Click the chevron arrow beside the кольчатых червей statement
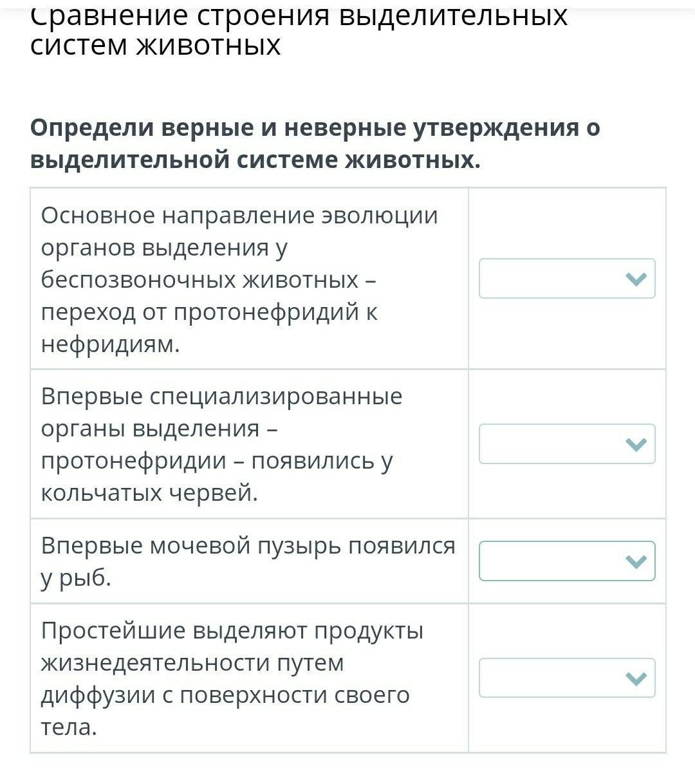 tap(636, 444)
